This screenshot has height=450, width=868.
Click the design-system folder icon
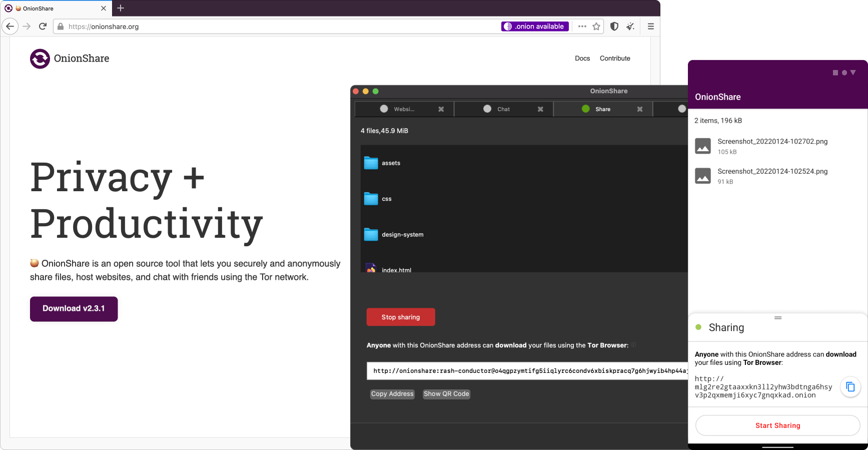click(x=371, y=234)
